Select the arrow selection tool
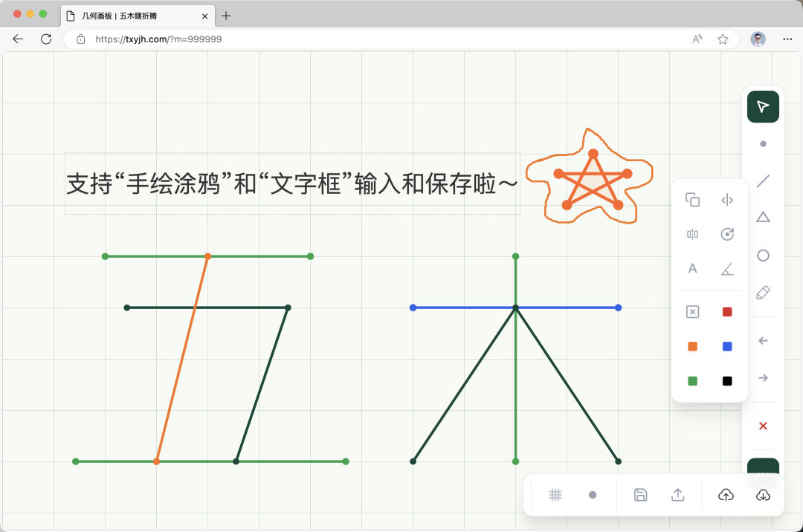Screen dimensions: 803x532 (x=763, y=106)
